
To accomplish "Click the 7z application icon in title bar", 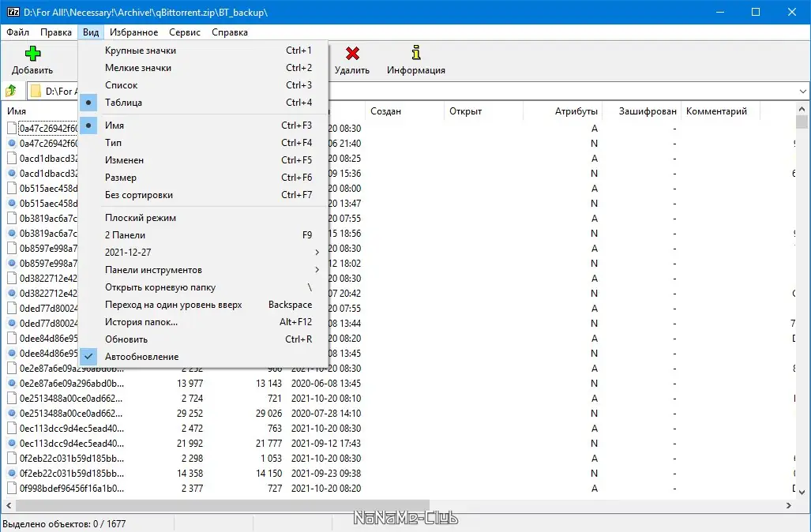I will pyautogui.click(x=13, y=12).
